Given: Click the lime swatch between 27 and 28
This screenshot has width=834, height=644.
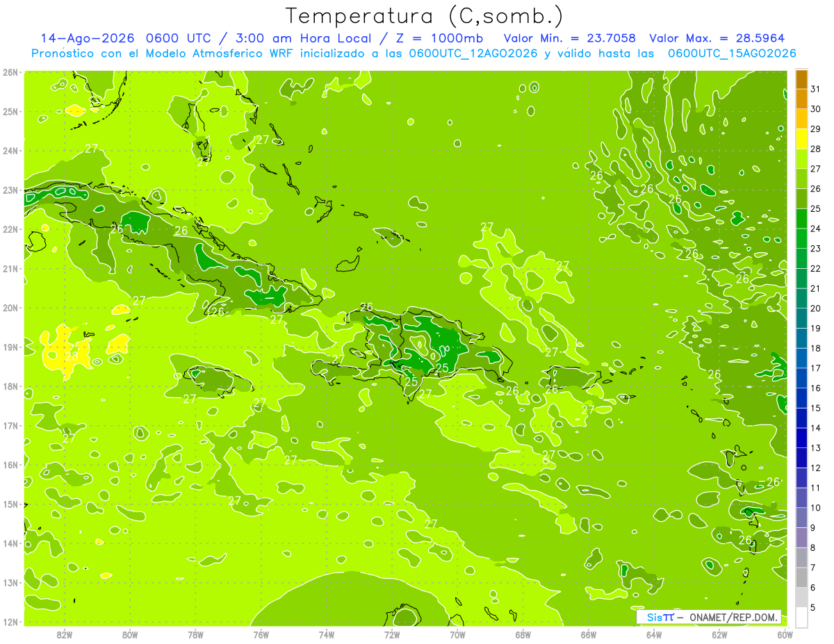Looking at the screenshot, I should pyautogui.click(x=801, y=159).
